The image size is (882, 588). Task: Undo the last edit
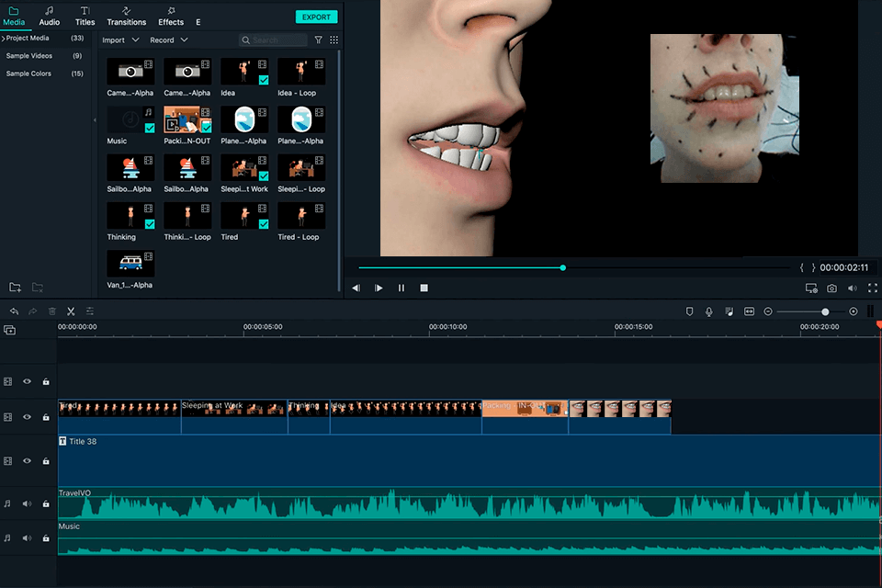[13, 311]
